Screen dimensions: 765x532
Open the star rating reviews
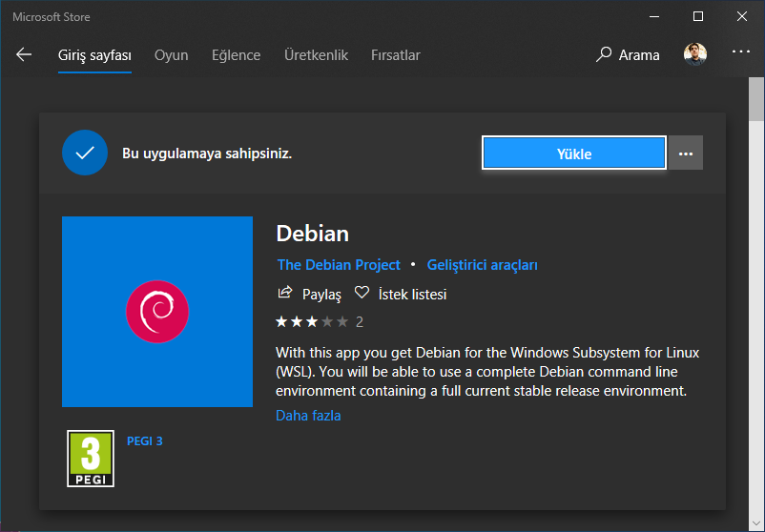[320, 322]
